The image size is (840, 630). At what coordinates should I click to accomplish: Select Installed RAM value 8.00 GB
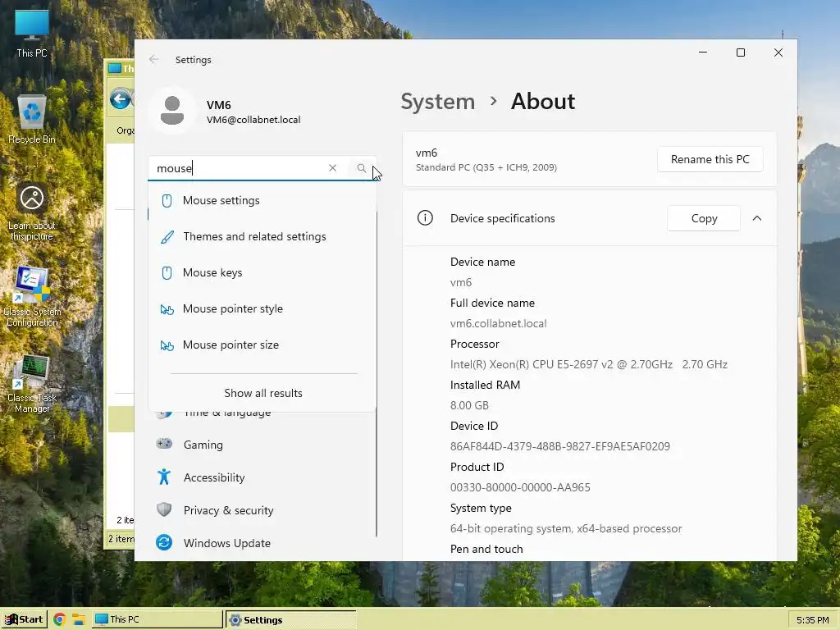click(x=469, y=405)
